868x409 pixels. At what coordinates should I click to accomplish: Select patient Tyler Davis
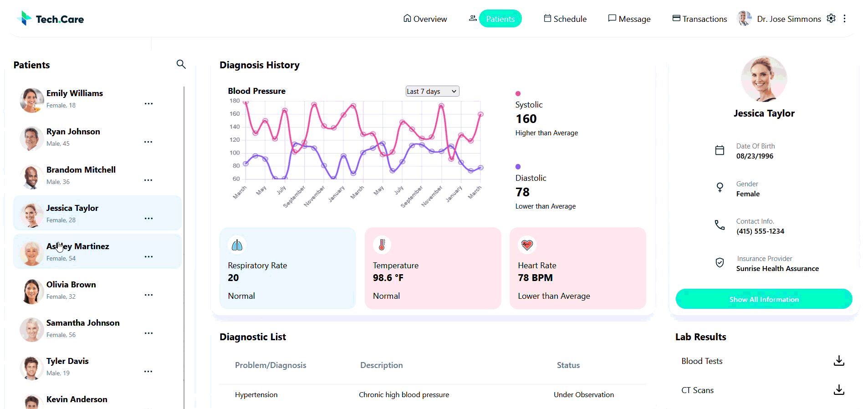tap(97, 366)
